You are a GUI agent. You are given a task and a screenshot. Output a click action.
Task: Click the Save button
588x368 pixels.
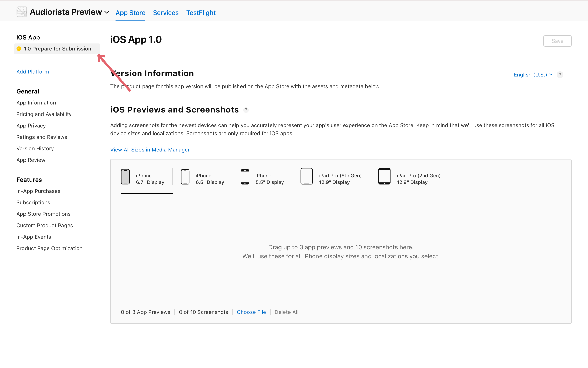[557, 41]
